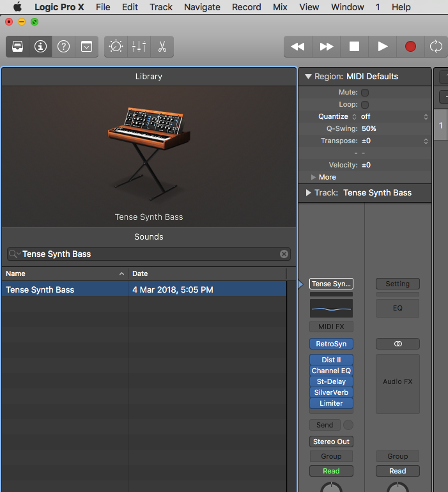Click the Send slot
This screenshot has width=448, height=492.
point(325,425)
